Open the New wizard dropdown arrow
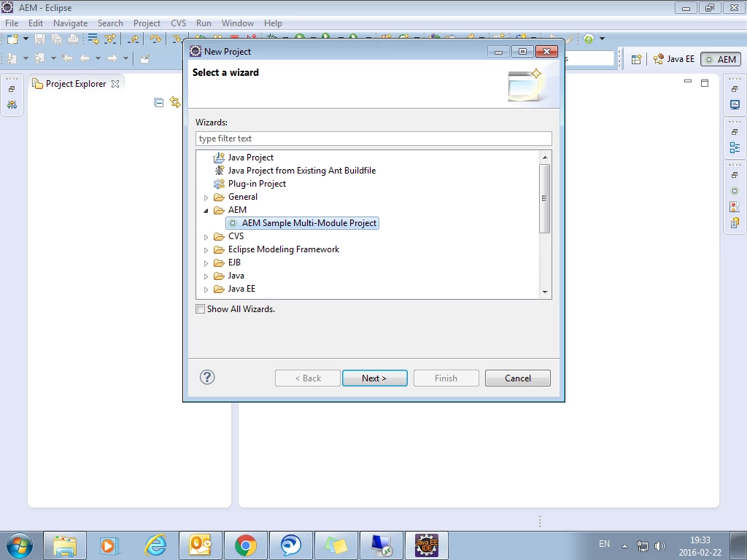Image resolution: width=747 pixels, height=560 pixels. click(26, 39)
